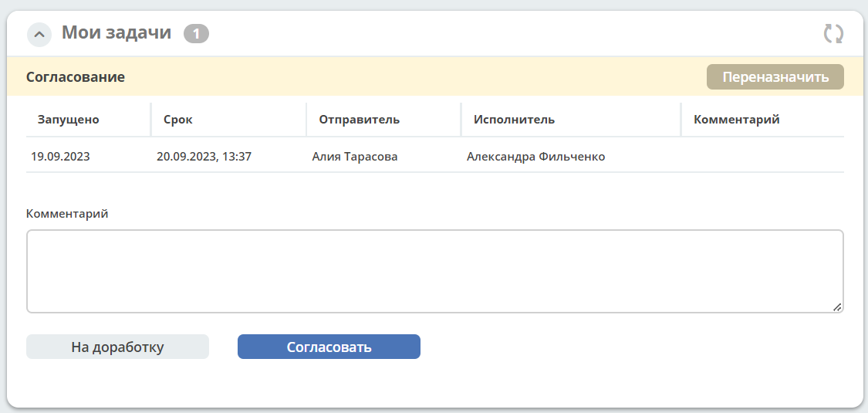Click the Запущено column header

click(68, 120)
